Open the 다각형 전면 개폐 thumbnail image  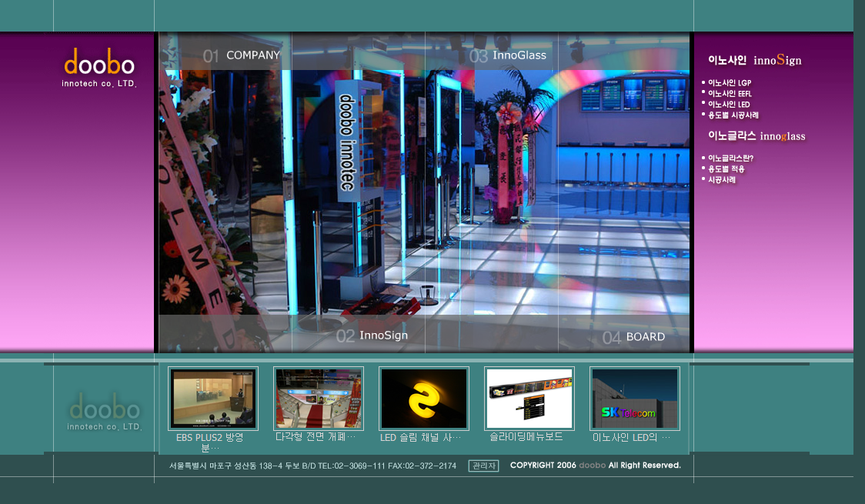point(319,399)
